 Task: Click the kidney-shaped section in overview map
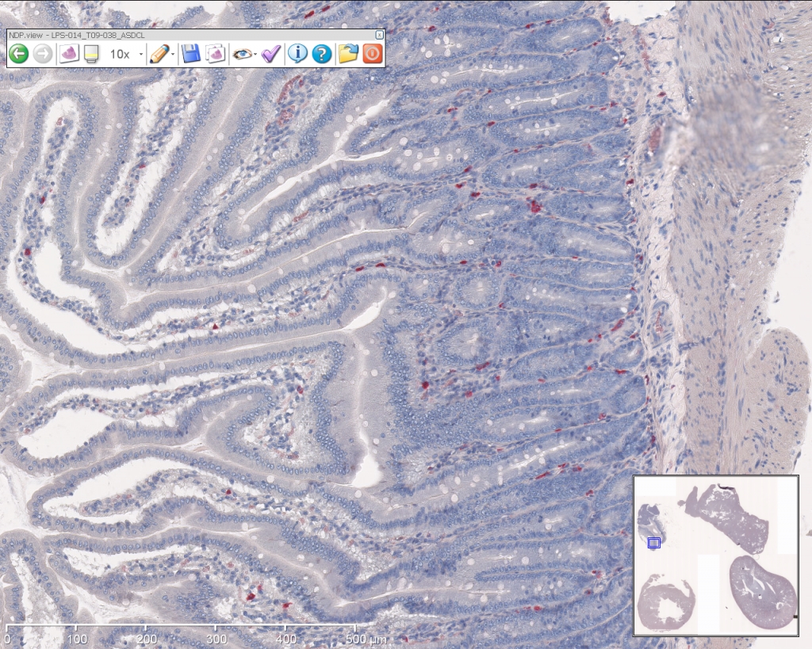pos(763,593)
